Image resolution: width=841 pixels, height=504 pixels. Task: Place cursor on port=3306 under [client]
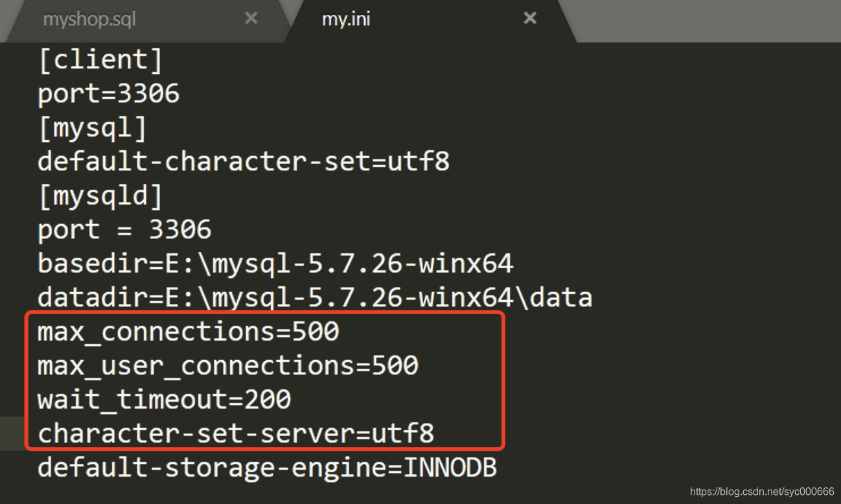click(x=108, y=93)
